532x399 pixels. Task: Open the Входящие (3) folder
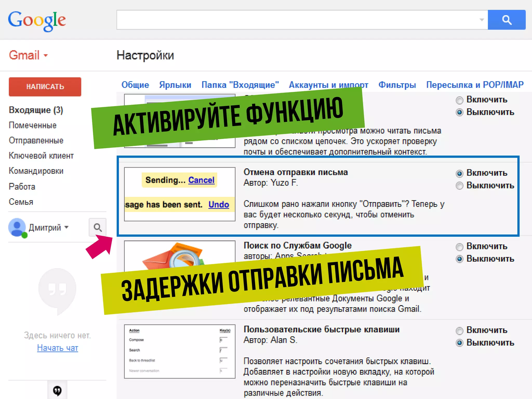click(x=36, y=110)
